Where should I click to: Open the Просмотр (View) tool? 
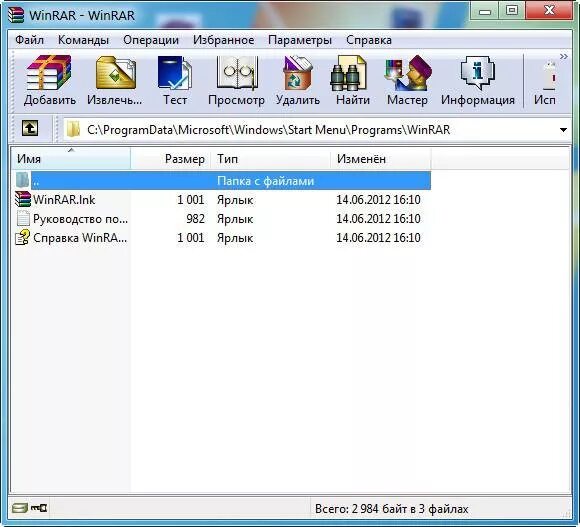tap(236, 81)
